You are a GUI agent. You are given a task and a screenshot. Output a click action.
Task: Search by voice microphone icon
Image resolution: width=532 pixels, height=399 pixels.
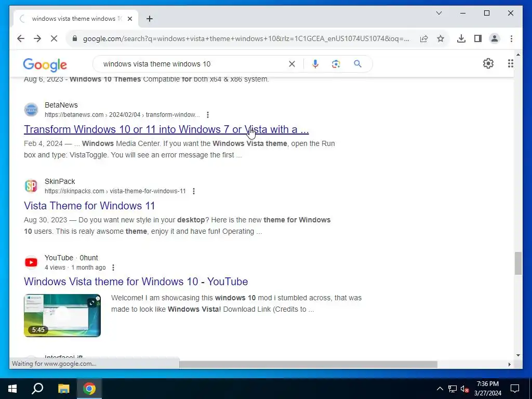315,64
